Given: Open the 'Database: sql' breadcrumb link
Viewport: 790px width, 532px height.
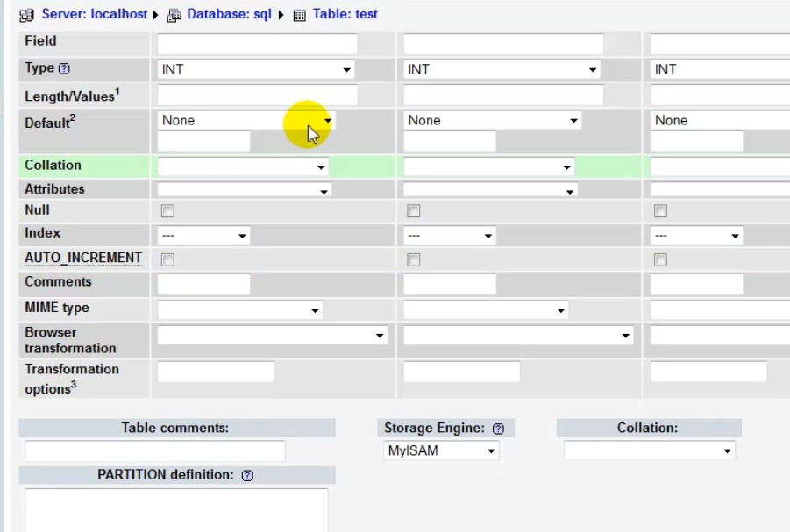Looking at the screenshot, I should pos(229,15).
